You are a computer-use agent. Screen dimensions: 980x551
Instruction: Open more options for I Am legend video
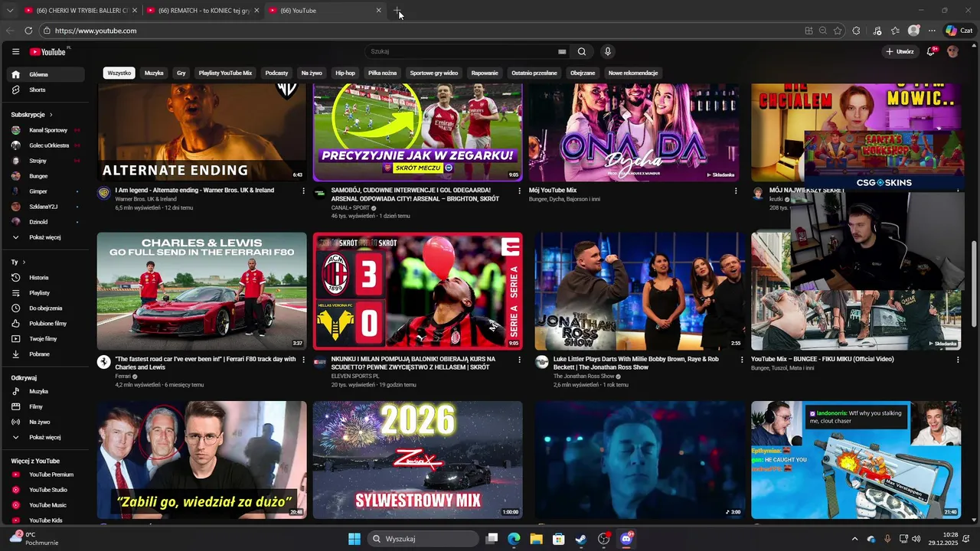(303, 191)
